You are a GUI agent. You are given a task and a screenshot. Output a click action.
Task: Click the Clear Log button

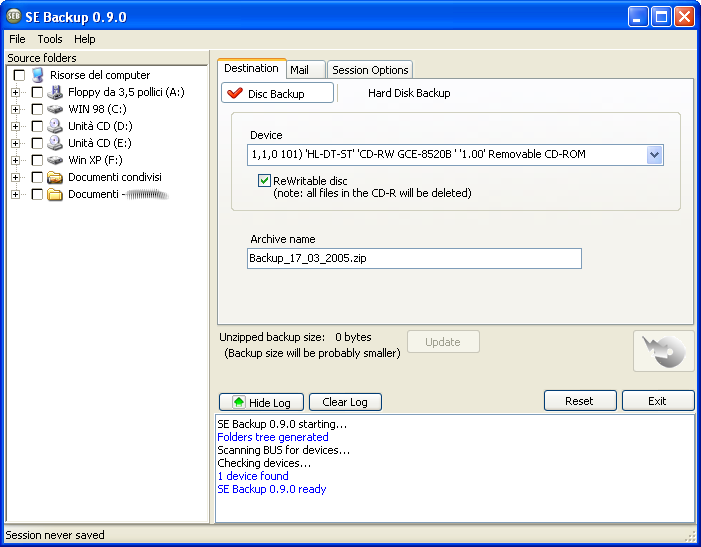point(345,402)
